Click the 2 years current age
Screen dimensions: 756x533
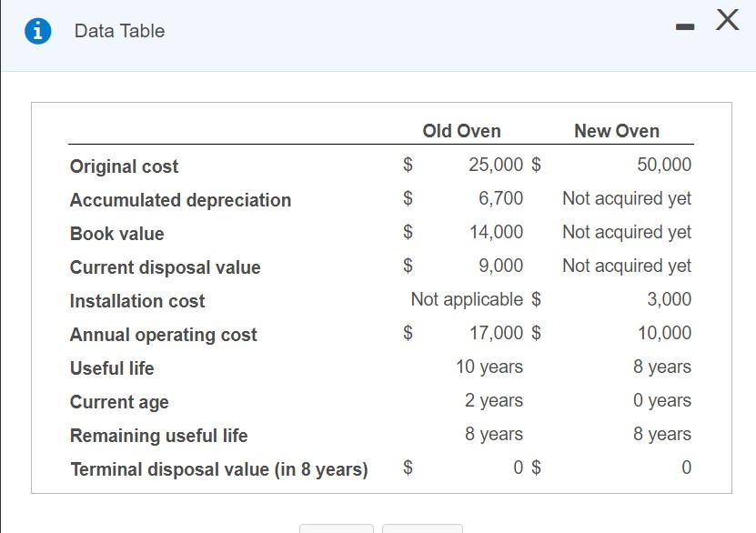(494, 400)
